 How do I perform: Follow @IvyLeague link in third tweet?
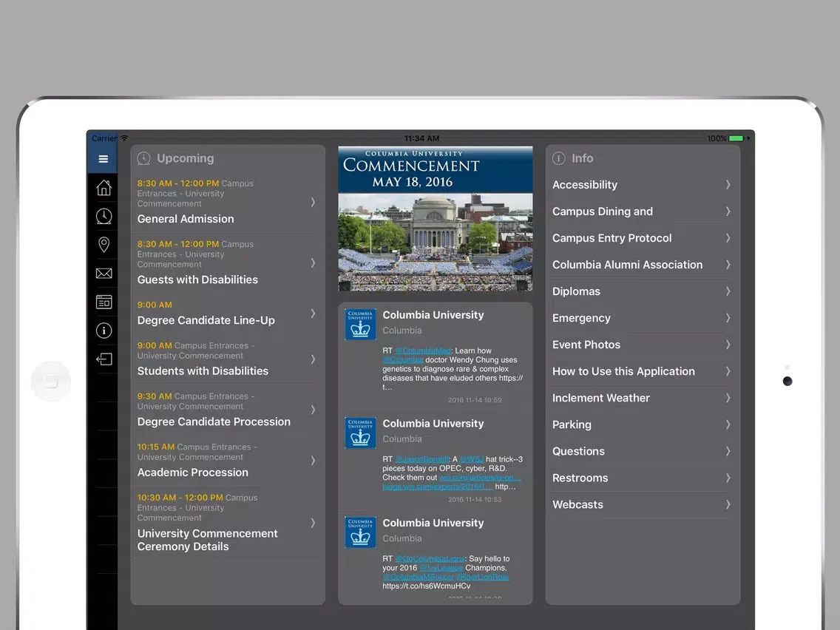[441, 568]
